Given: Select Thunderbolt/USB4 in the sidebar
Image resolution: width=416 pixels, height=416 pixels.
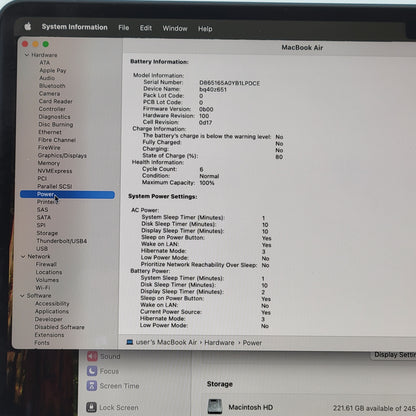Looking at the screenshot, I should click(x=62, y=241).
